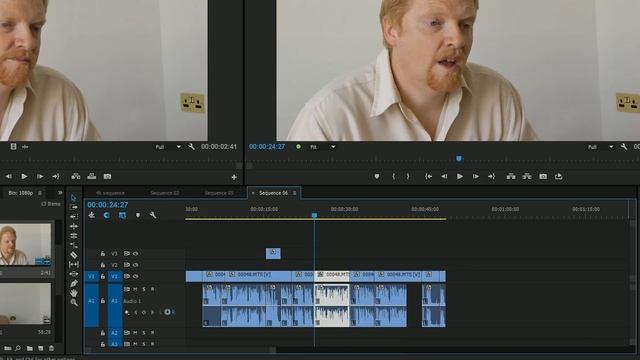Switch to Sequence 05 tab

(x=219, y=193)
